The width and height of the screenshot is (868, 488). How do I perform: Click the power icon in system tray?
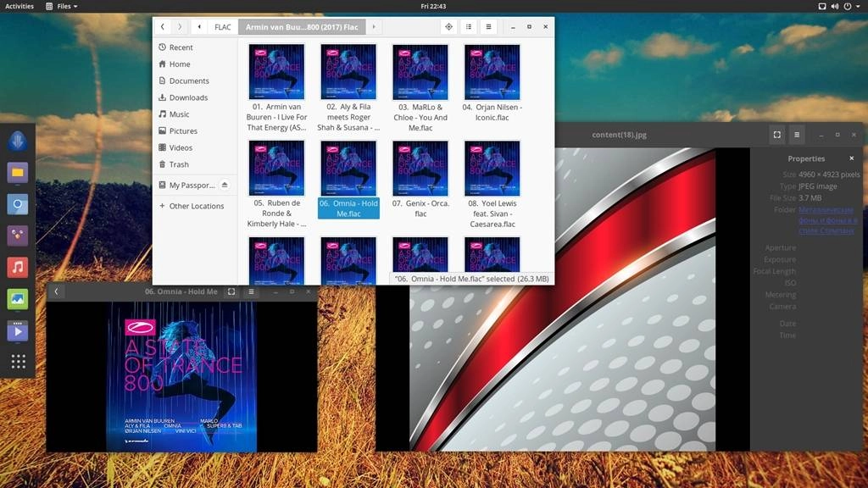pyautogui.click(x=848, y=6)
